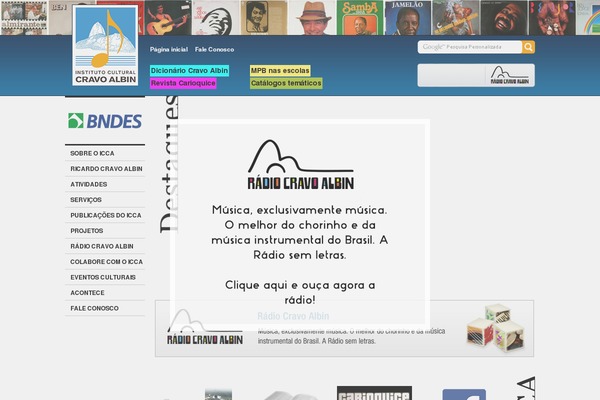Focus the Google custom search field

pos(470,47)
